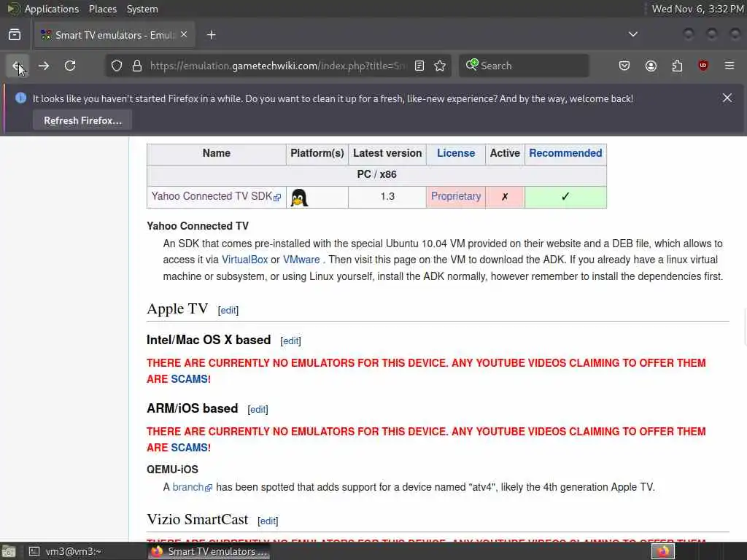
Task: Open the Recommended column header link
Action: click(x=565, y=153)
